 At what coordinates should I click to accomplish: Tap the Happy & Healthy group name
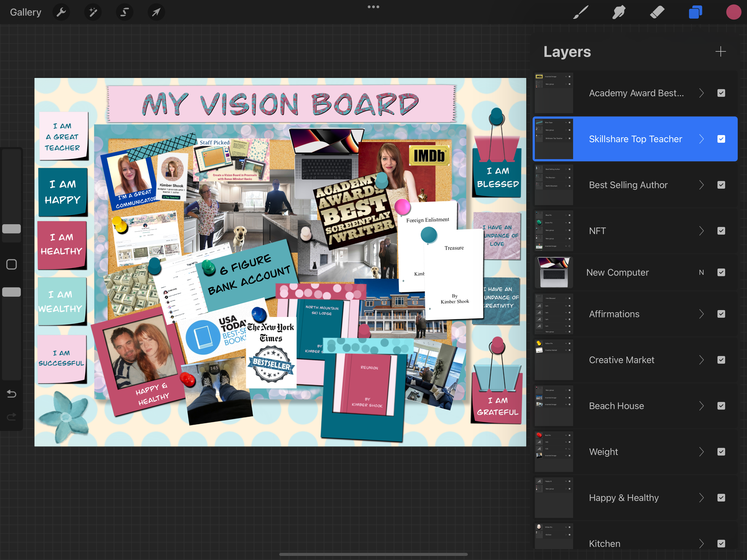[624, 497]
